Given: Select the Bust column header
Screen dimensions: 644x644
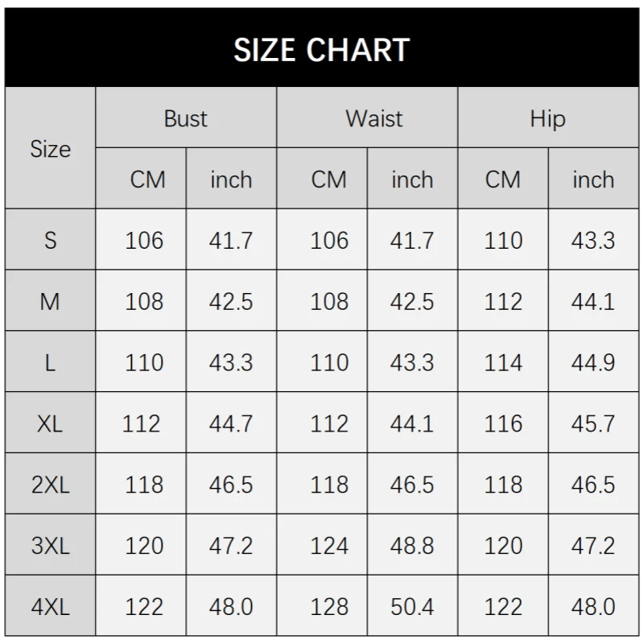Looking at the screenshot, I should point(186,119).
